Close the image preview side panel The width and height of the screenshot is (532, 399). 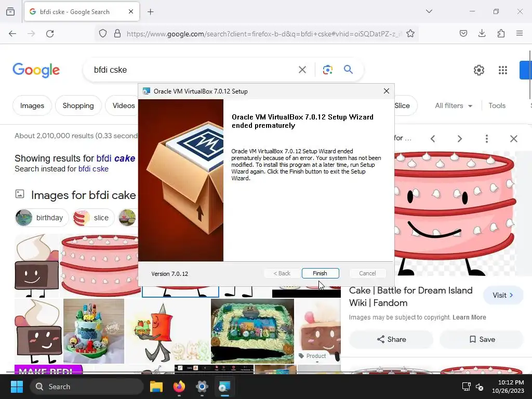click(x=514, y=139)
